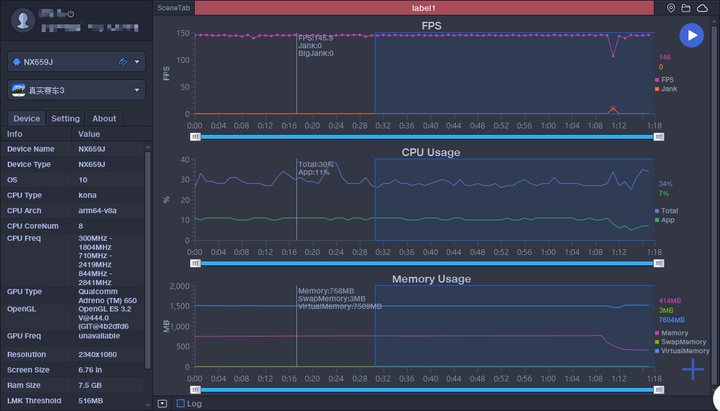Switch to the Setting tab
The width and height of the screenshot is (720, 411).
coord(65,119)
